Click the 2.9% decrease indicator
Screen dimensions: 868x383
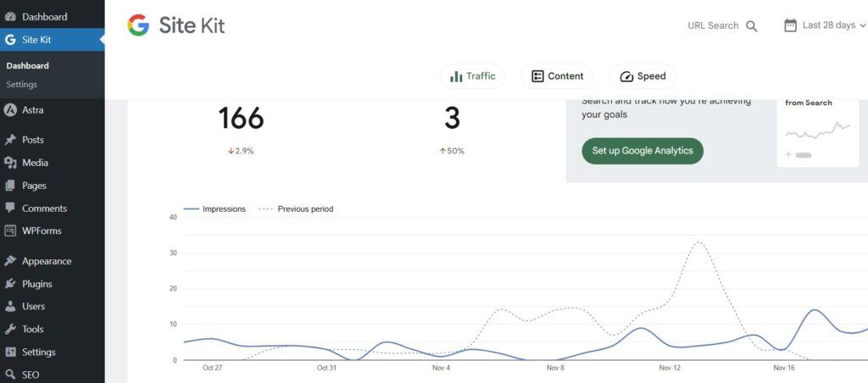pos(241,151)
